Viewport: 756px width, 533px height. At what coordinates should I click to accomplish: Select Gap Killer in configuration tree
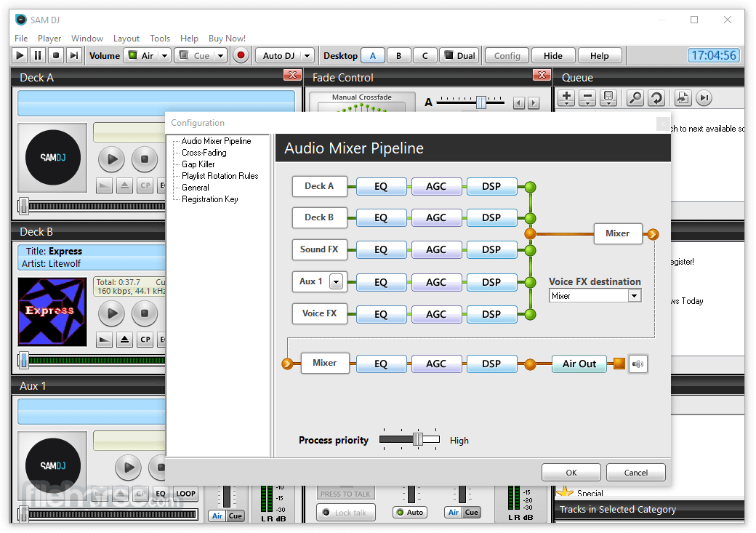click(x=198, y=164)
